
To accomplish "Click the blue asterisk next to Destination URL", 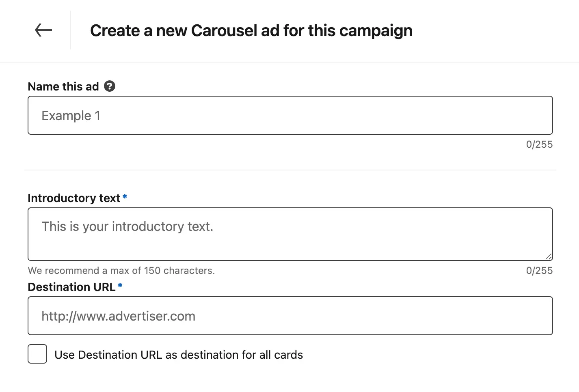I will (x=120, y=286).
